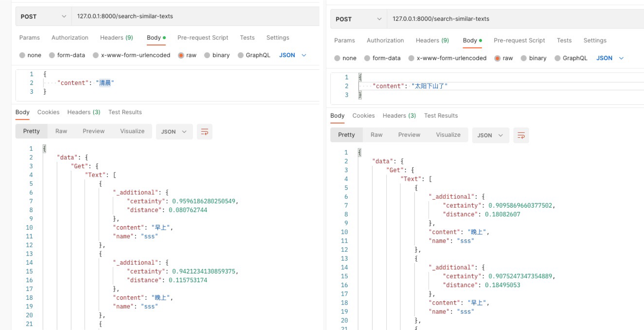Viewport: 644px width, 330px height.
Task: Click the line-wrap icon in the right response viewer
Action: click(x=521, y=135)
